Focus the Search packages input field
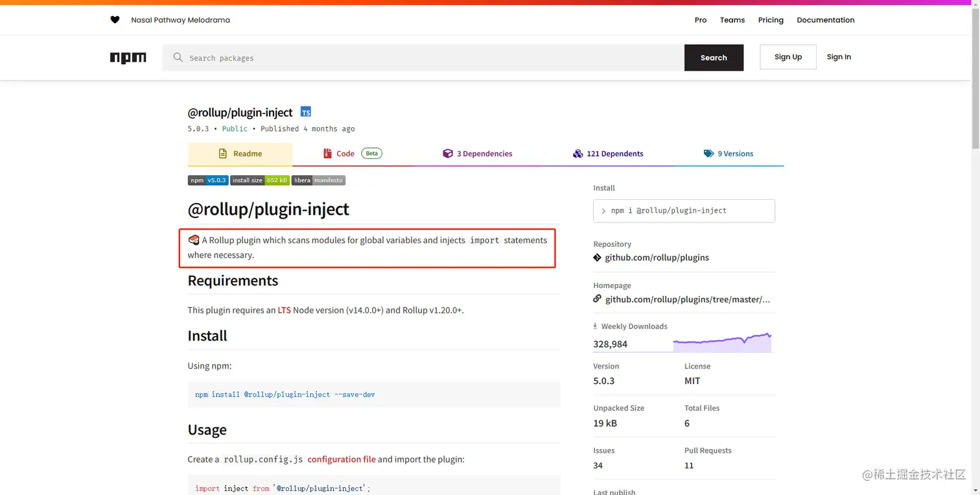Viewport: 980px width, 495px height. tap(423, 58)
